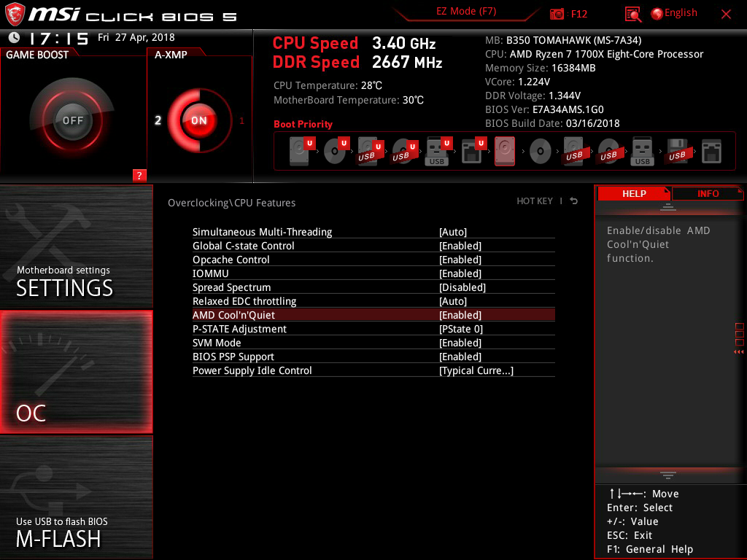The width and height of the screenshot is (747, 560).
Task: Click the Boot Priority heading
Action: (x=303, y=124)
